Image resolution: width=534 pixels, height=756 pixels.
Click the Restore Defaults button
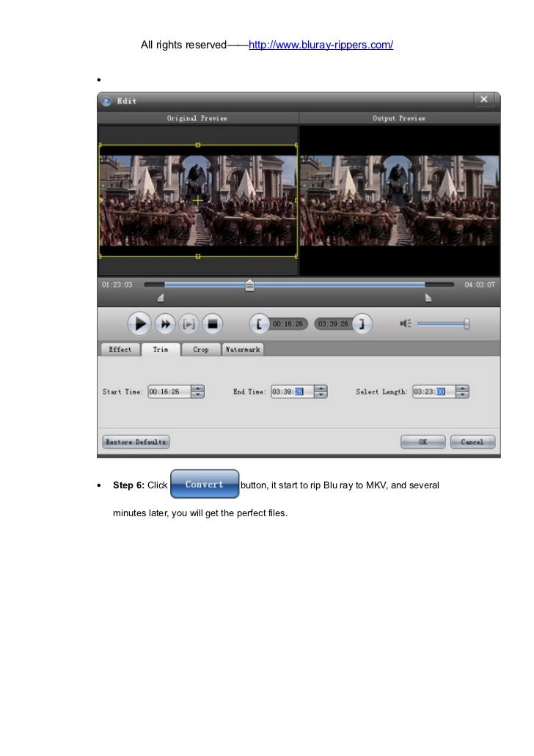tap(136, 442)
